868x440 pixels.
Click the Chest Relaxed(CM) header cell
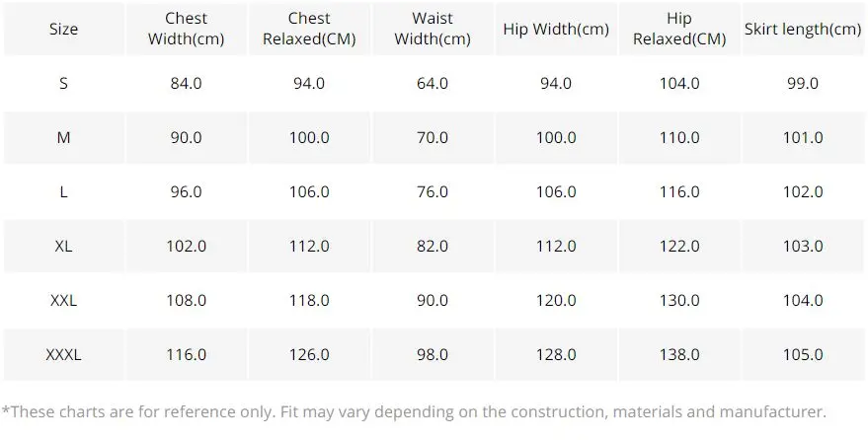coord(309,29)
